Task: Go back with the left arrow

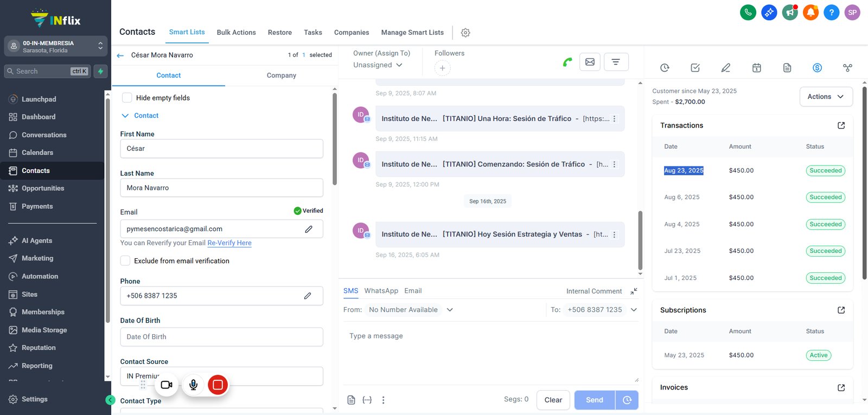Action: pyautogui.click(x=120, y=55)
